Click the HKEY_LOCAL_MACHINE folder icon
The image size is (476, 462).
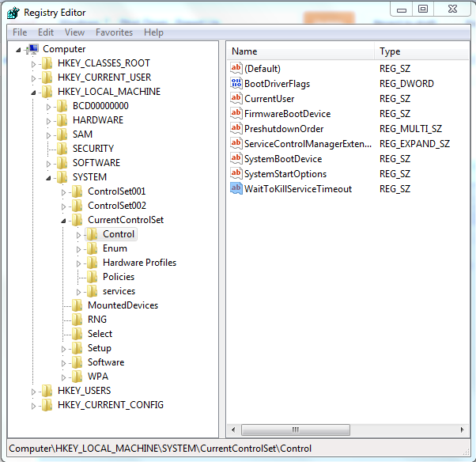tap(47, 92)
